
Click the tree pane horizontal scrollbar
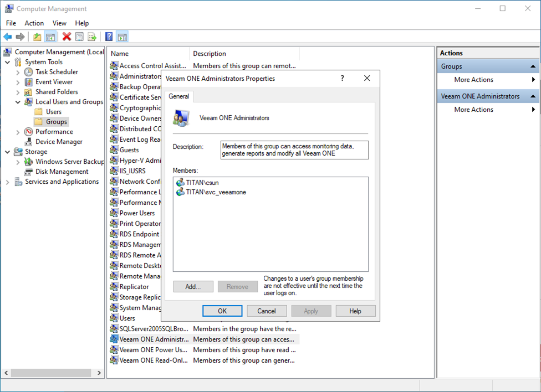click(51, 373)
